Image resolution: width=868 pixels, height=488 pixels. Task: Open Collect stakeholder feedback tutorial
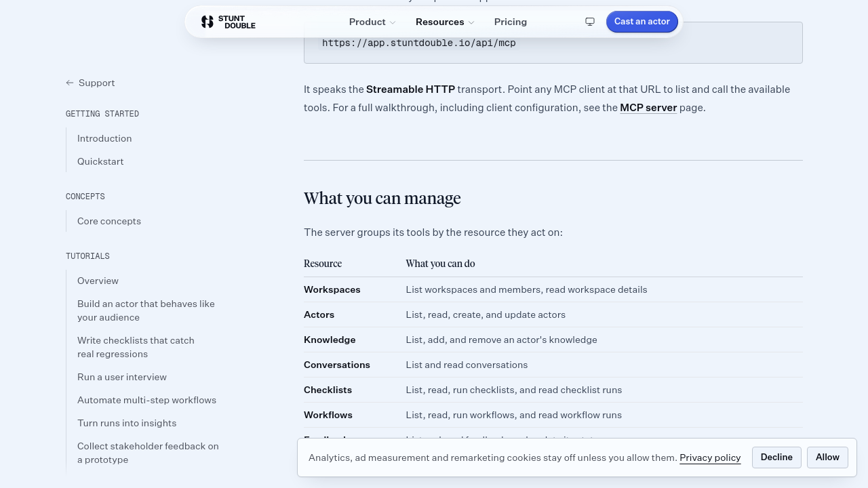point(148,453)
